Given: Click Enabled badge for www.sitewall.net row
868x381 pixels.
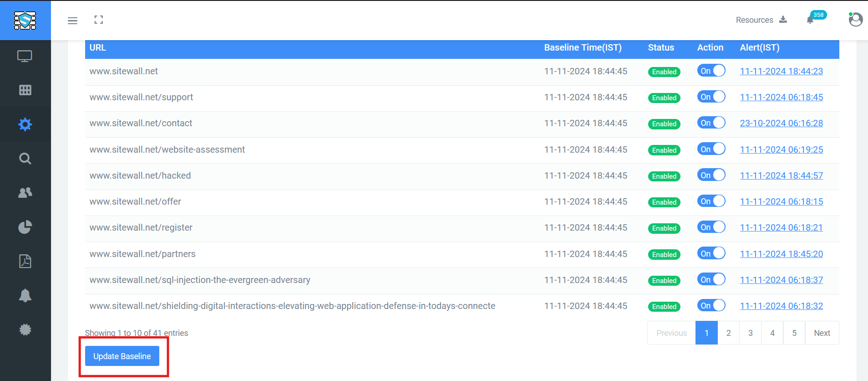Looking at the screenshot, I should point(664,72).
